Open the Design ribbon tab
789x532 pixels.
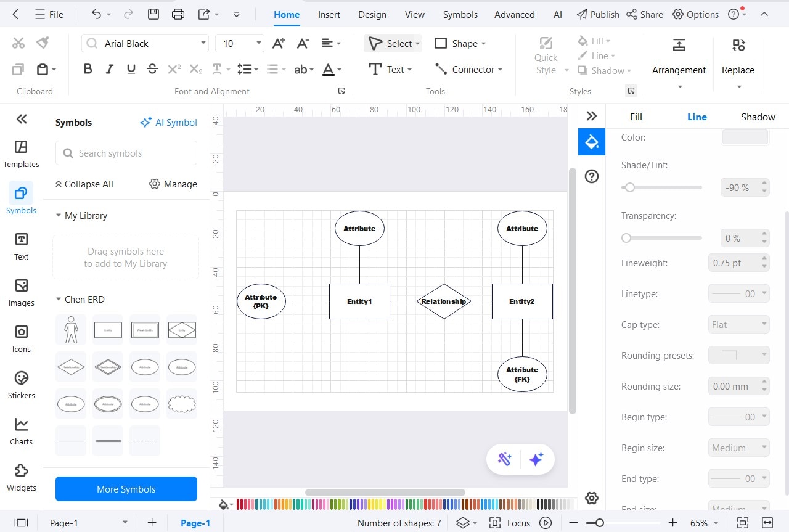(372, 14)
